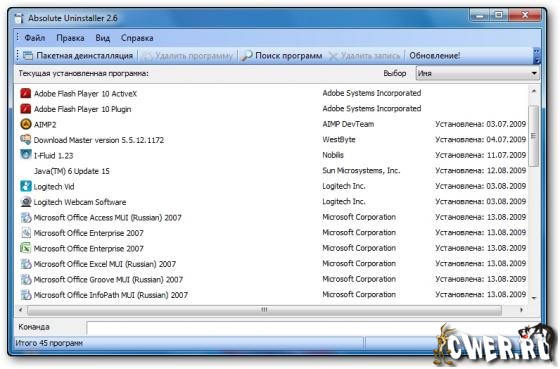This screenshot has height=369, width=560.
Task: Select the Logitech Webcam Software icon
Action: tap(26, 202)
